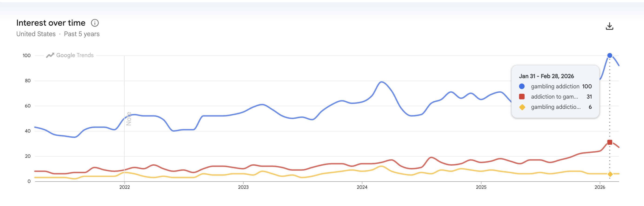Expand the tooltip date range Jan 31 - Feb 28
This screenshot has height=206, width=644.
coord(546,76)
